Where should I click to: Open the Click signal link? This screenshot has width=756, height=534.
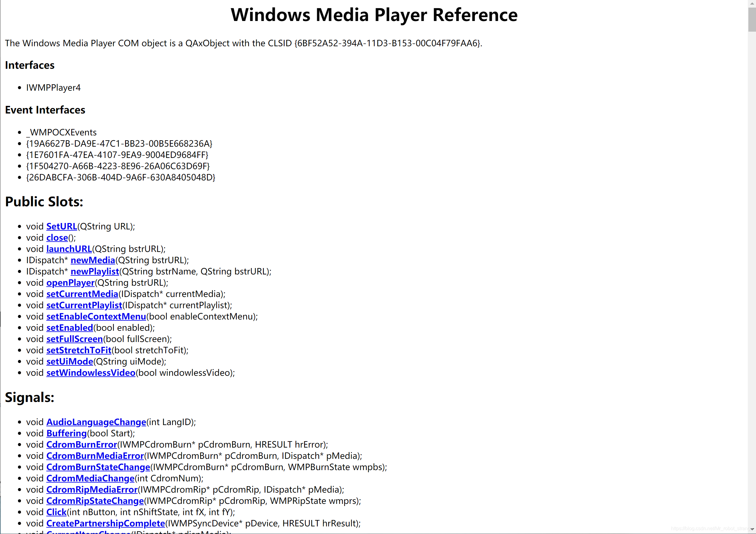(x=56, y=512)
